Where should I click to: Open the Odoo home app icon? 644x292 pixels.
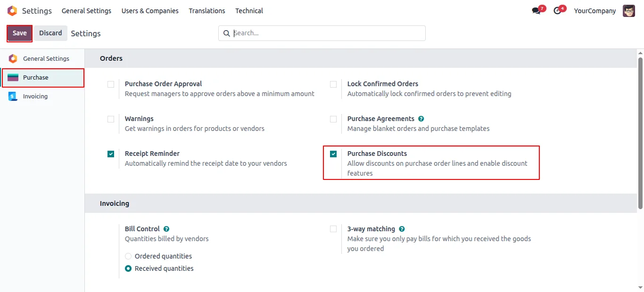pos(12,11)
